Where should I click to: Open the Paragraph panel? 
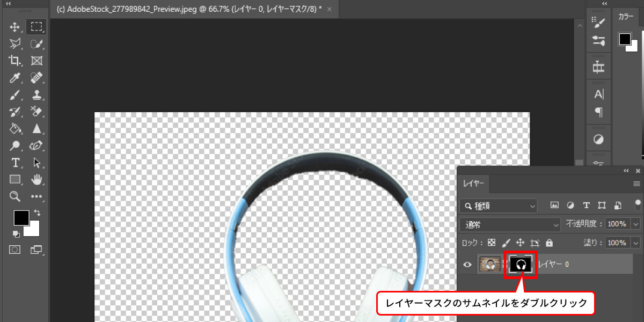pyautogui.click(x=598, y=112)
